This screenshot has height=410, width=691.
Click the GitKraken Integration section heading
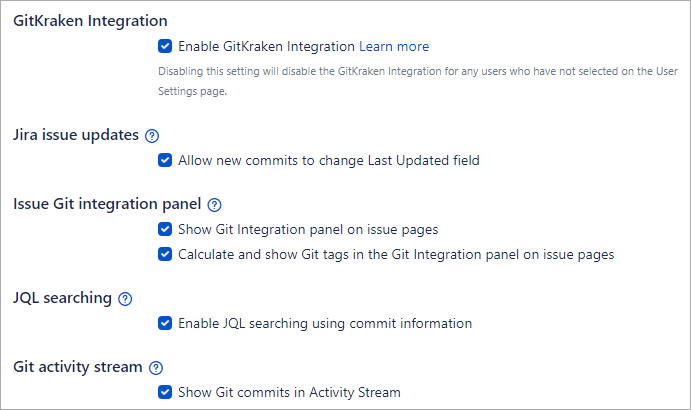(90, 20)
